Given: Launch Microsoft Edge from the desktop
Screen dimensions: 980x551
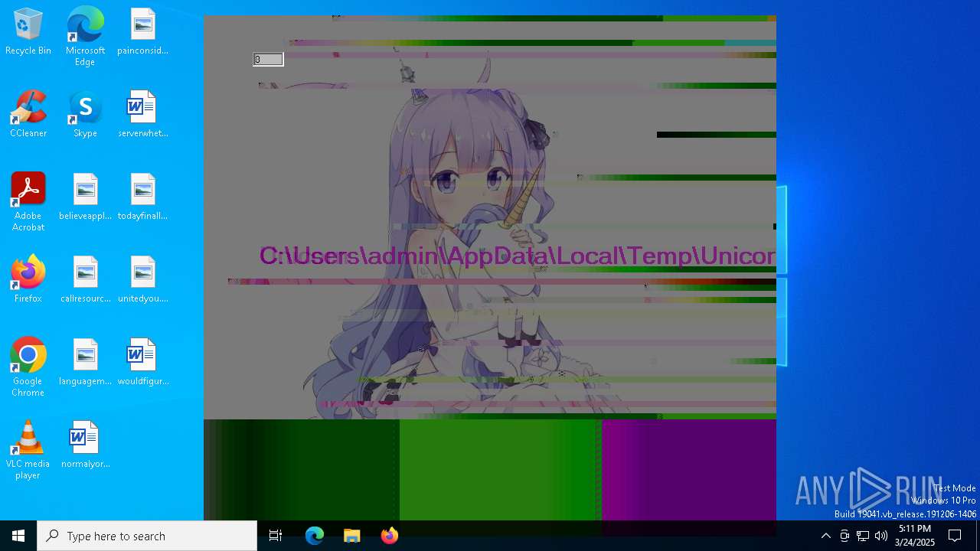Looking at the screenshot, I should tap(85, 36).
